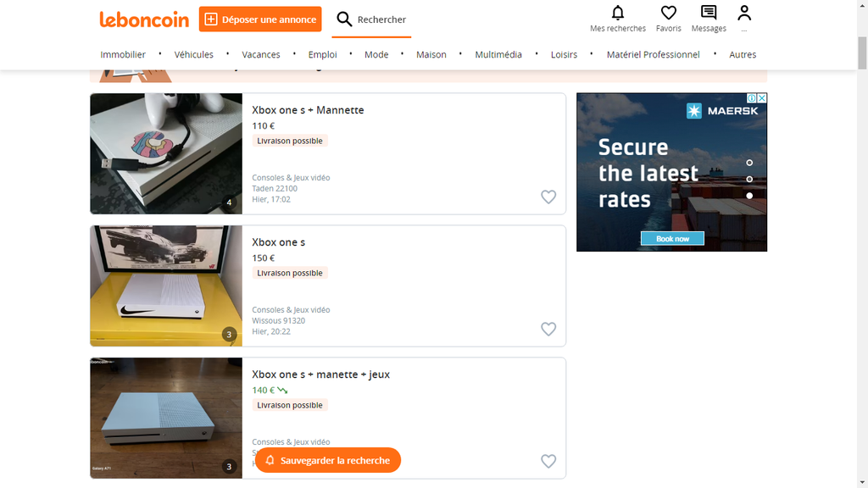Expand the Maison category menu
The height and width of the screenshot is (488, 868).
(x=431, y=54)
